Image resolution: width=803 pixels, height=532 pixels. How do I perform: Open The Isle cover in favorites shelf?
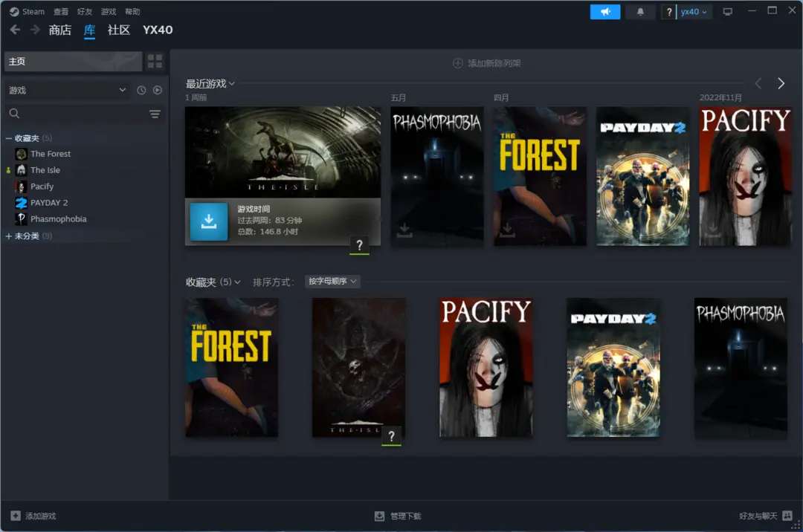[x=359, y=368]
